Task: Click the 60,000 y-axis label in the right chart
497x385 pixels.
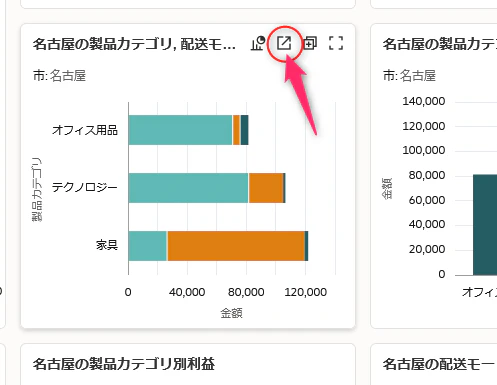Action: pos(427,200)
